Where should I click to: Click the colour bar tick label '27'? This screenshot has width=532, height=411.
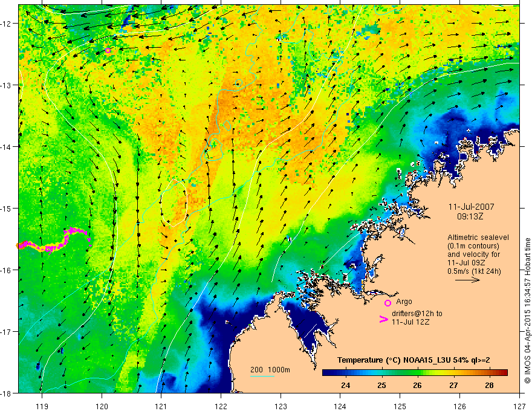453,386
